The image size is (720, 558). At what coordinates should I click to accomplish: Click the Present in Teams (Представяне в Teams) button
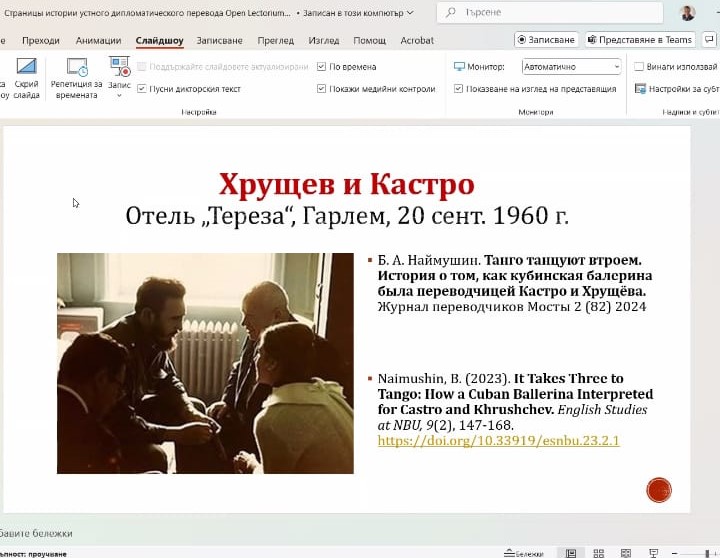[x=639, y=40]
